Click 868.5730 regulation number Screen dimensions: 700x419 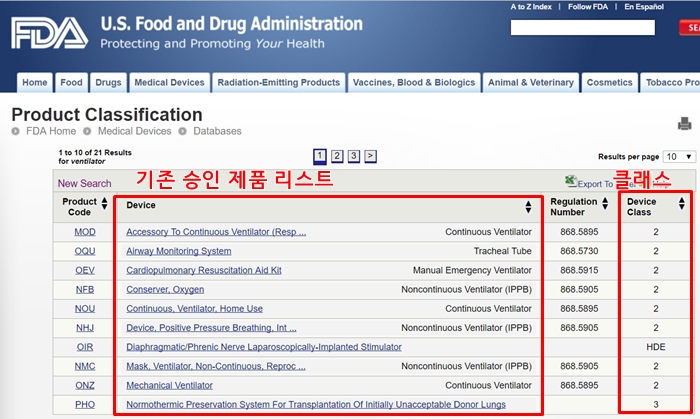click(x=579, y=251)
